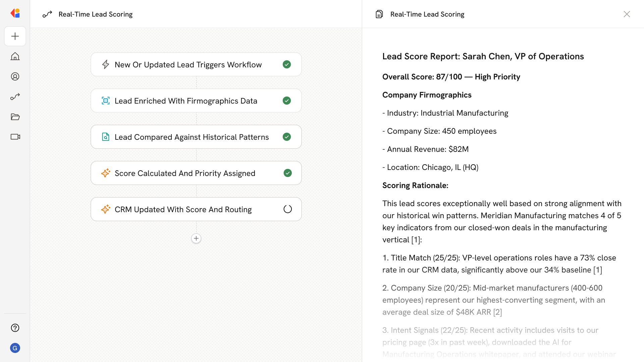Open the workflows route icon in sidebar
The height and width of the screenshot is (362, 644).
click(15, 97)
